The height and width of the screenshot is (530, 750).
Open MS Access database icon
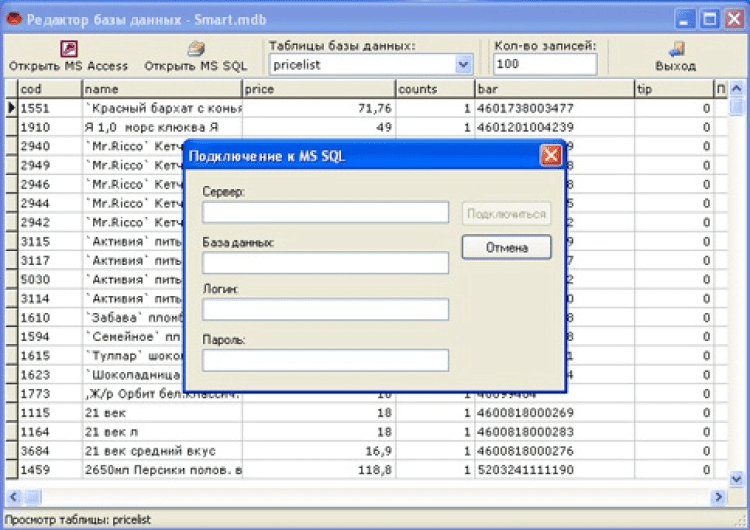point(69,48)
